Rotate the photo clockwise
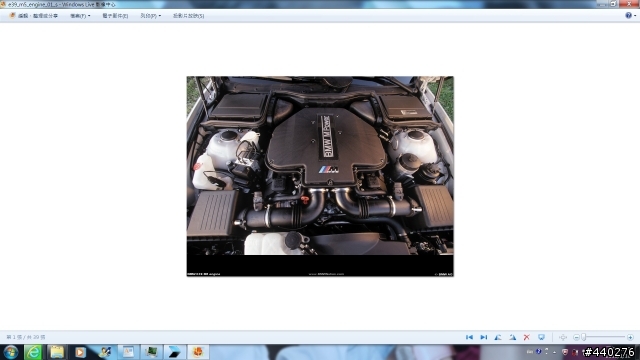Image resolution: width=640 pixels, height=360 pixels. pos(512,337)
